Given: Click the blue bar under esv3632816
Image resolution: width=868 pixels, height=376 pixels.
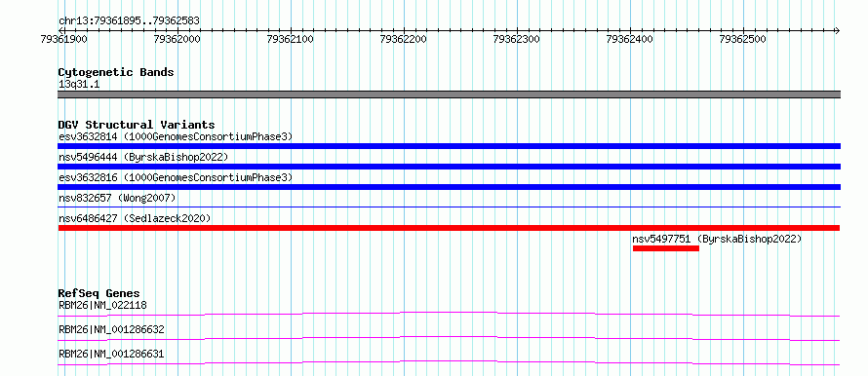Looking at the screenshot, I should click(449, 187).
